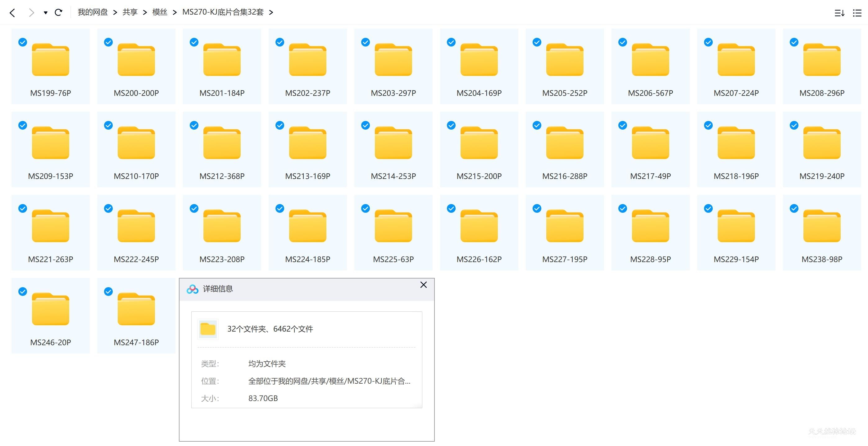Click the back navigation arrow
Viewport: 868px width, 446px height.
[x=12, y=12]
